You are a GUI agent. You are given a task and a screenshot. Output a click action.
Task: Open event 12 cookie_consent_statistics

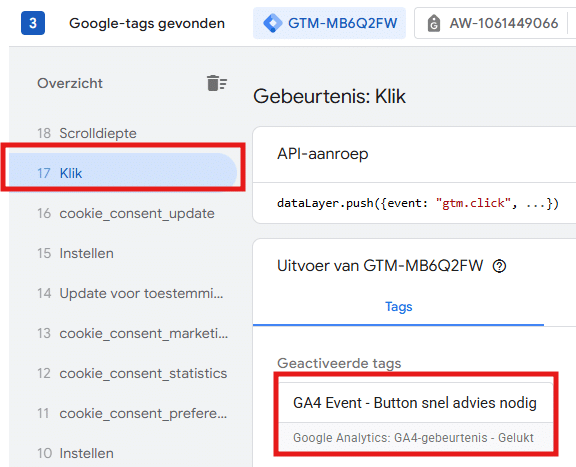[x=121, y=374]
